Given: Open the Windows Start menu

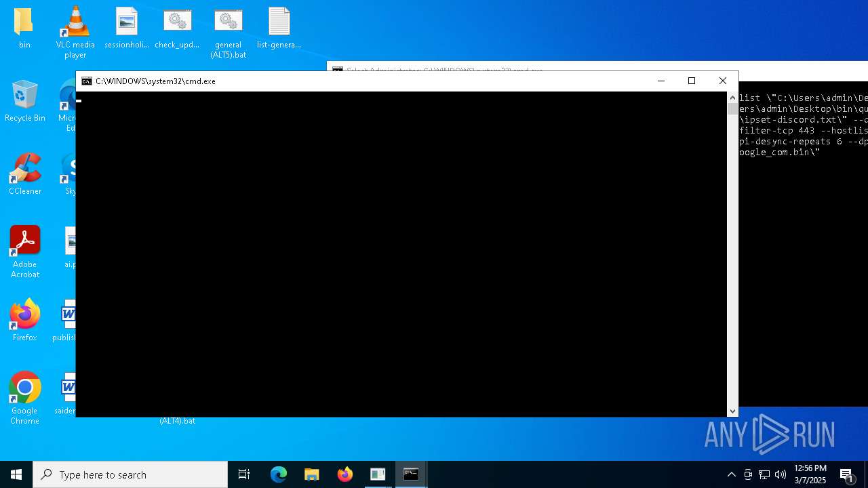Looking at the screenshot, I should coord(16,474).
